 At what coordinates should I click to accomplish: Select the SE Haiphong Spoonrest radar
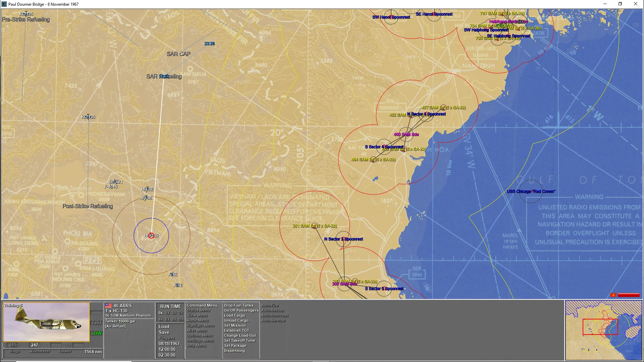[x=508, y=36]
